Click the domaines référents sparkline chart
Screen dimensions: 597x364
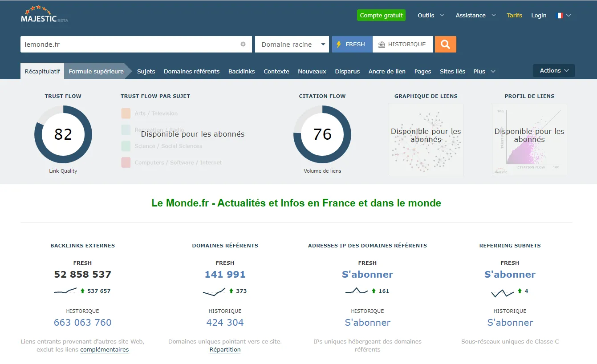click(214, 291)
